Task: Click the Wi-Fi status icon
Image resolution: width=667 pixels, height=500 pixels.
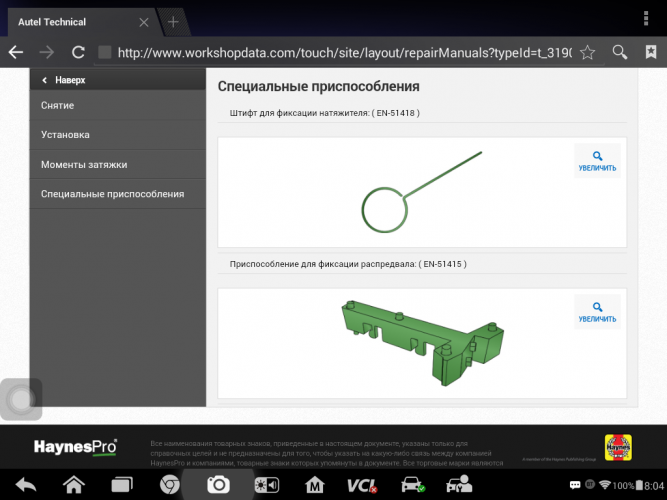Action: coord(604,485)
